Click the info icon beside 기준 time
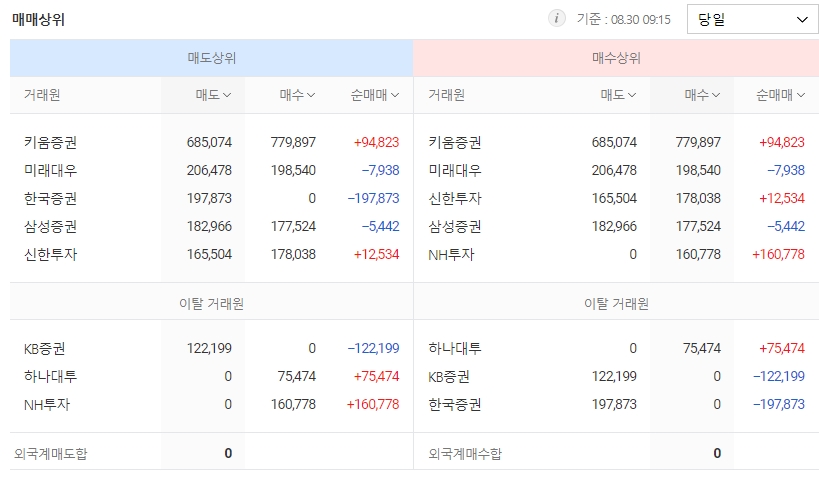Viewport: 819px width, 478px height. tap(556, 19)
